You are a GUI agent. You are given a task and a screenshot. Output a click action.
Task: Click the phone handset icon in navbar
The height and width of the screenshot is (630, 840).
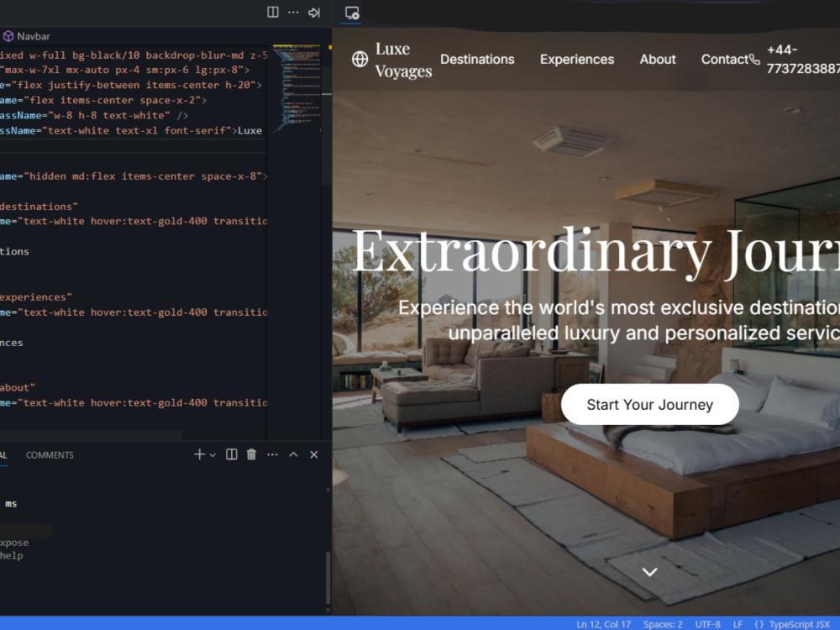coord(754,60)
